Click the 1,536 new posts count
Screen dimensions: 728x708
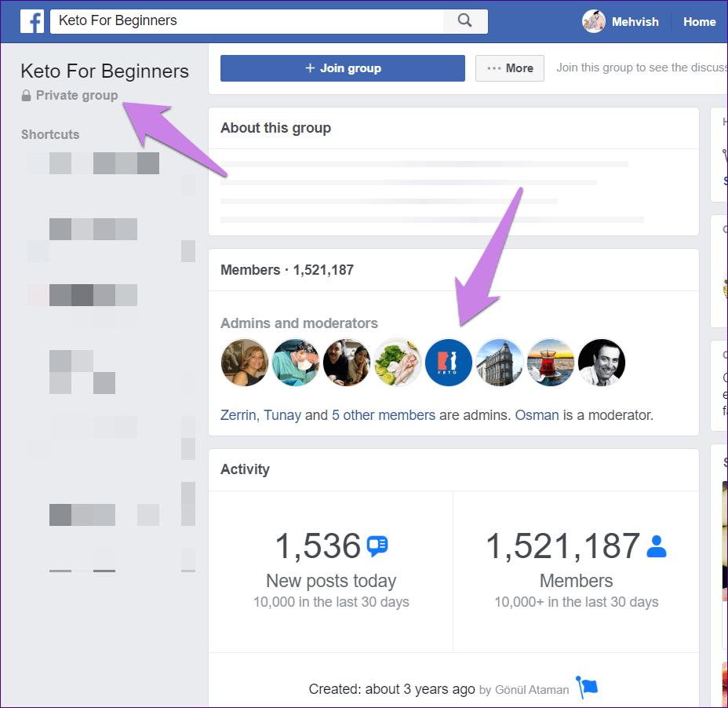pos(318,546)
